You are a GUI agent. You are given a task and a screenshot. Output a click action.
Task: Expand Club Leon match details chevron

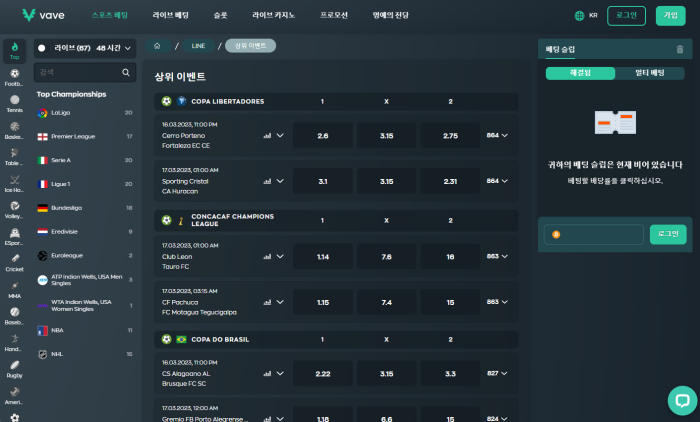[x=280, y=256]
